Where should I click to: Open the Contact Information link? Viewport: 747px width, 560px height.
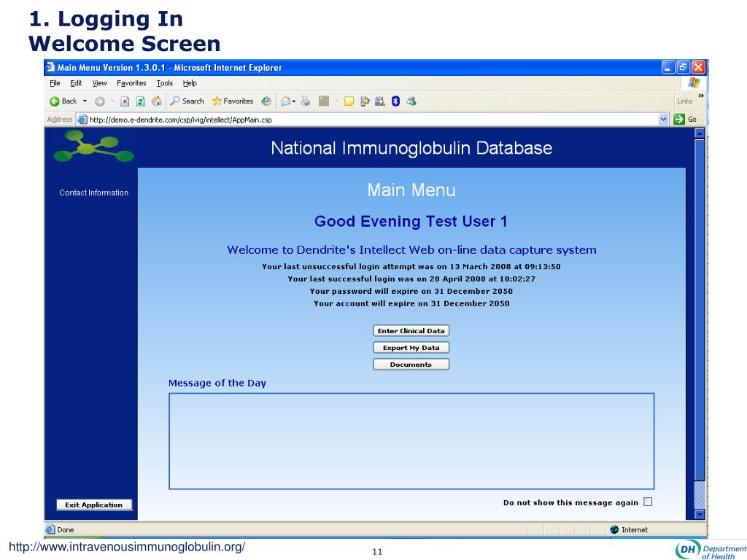click(x=94, y=192)
